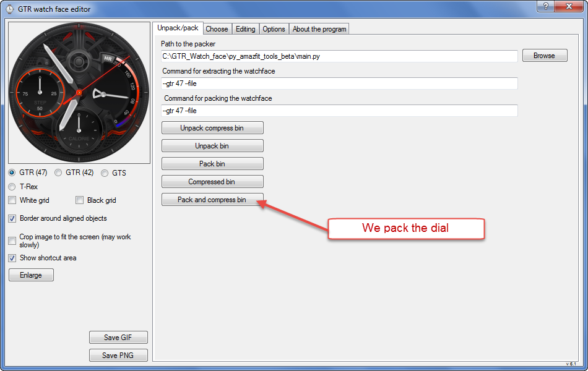Select the T-Rex radio button
Image resolution: width=588 pixels, height=371 pixels.
click(x=12, y=187)
